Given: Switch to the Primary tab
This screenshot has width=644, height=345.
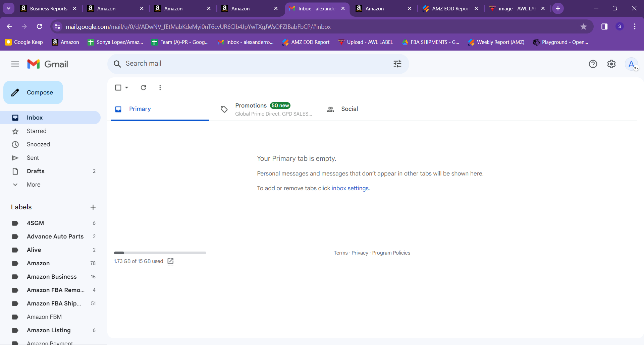Looking at the screenshot, I should (x=160, y=109).
